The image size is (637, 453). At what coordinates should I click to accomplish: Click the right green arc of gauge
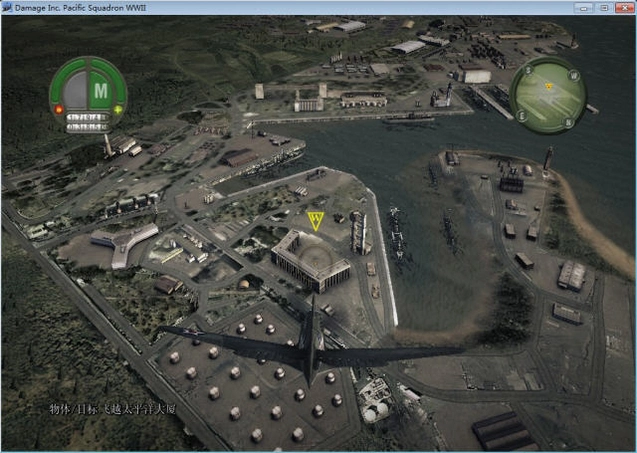(x=115, y=79)
